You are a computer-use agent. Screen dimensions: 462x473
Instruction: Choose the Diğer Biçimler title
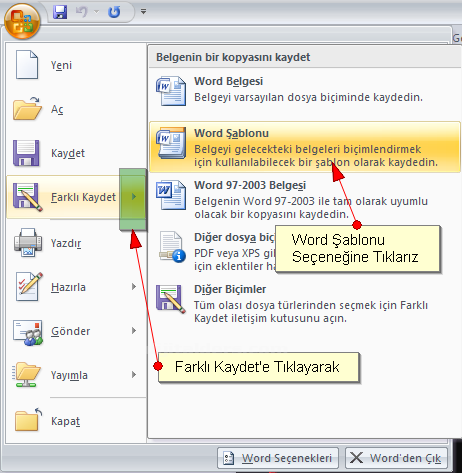coord(230,289)
